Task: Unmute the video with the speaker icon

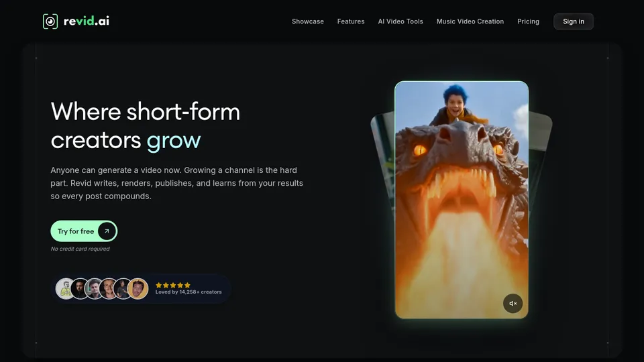Action: (x=513, y=303)
